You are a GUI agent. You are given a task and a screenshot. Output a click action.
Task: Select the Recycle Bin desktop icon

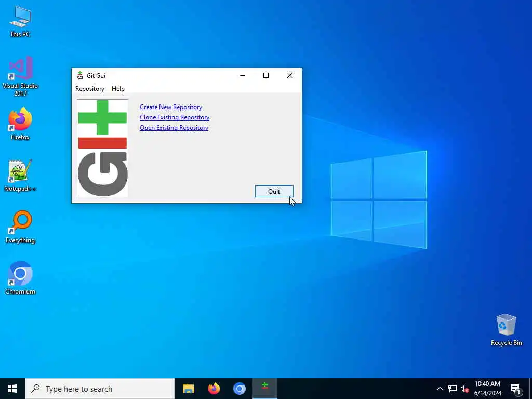coord(506,330)
